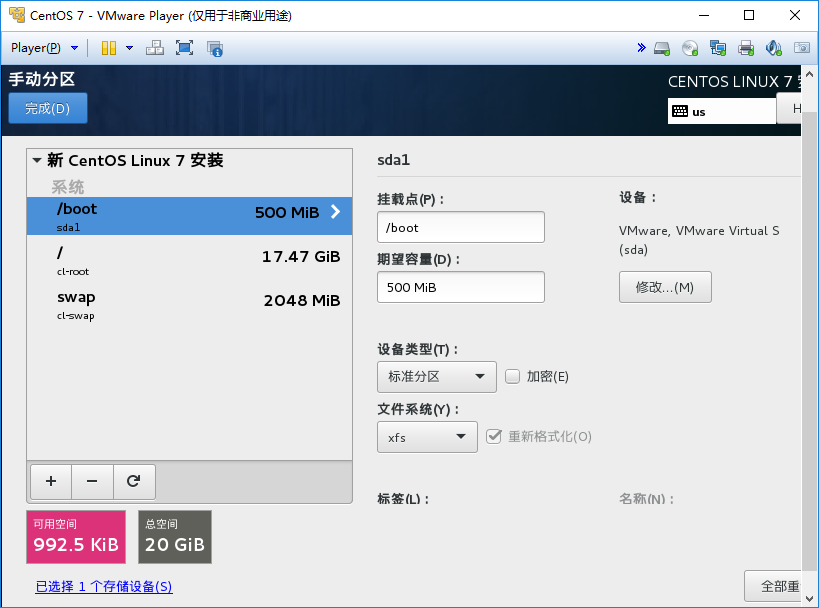The image size is (819, 608).
Task: Toggle the 加密(E) encrypt checkbox
Action: (x=512, y=377)
